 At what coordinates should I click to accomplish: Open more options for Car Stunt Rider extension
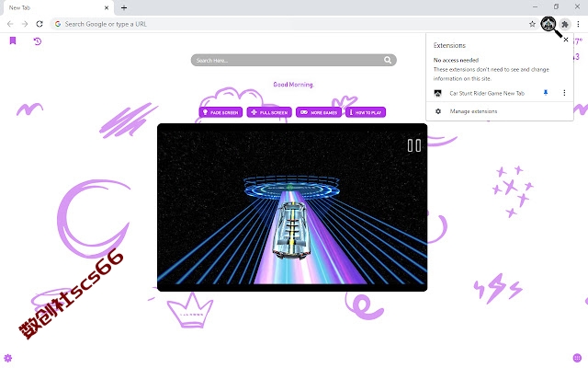564,93
